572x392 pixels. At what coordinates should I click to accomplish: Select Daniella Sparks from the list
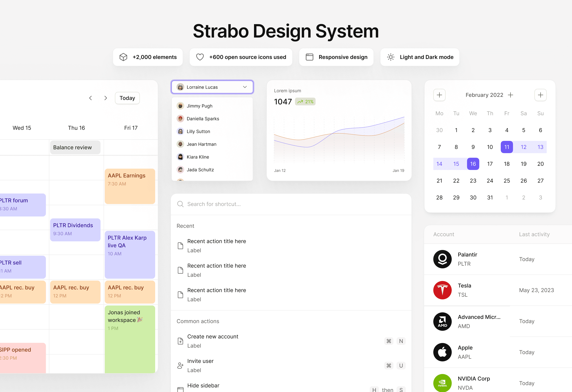(203, 119)
